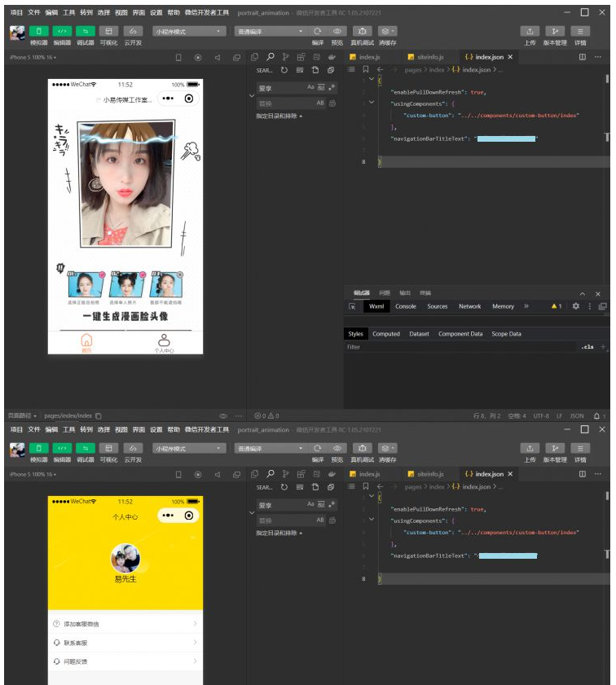
Task: Open the iPhone 5 100% device dropdown, upper window
Action: [33, 57]
